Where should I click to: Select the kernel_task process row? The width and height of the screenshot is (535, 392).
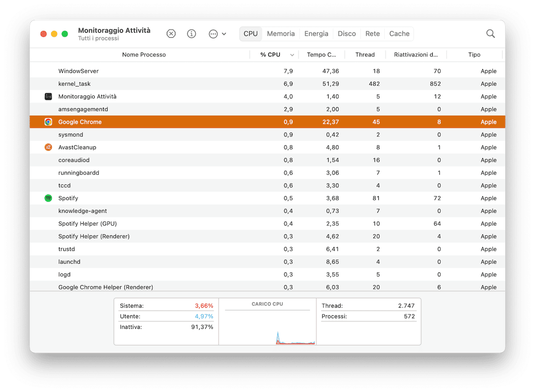(267, 84)
